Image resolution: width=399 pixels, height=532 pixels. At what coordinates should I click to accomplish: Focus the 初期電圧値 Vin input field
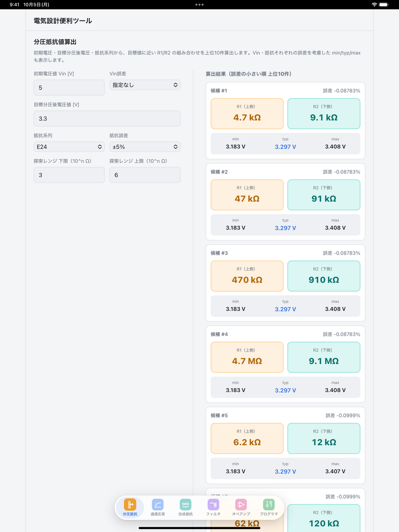pos(69,87)
